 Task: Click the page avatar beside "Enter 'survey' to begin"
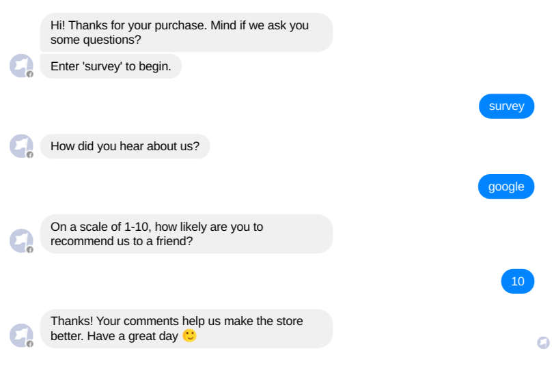[x=21, y=66]
